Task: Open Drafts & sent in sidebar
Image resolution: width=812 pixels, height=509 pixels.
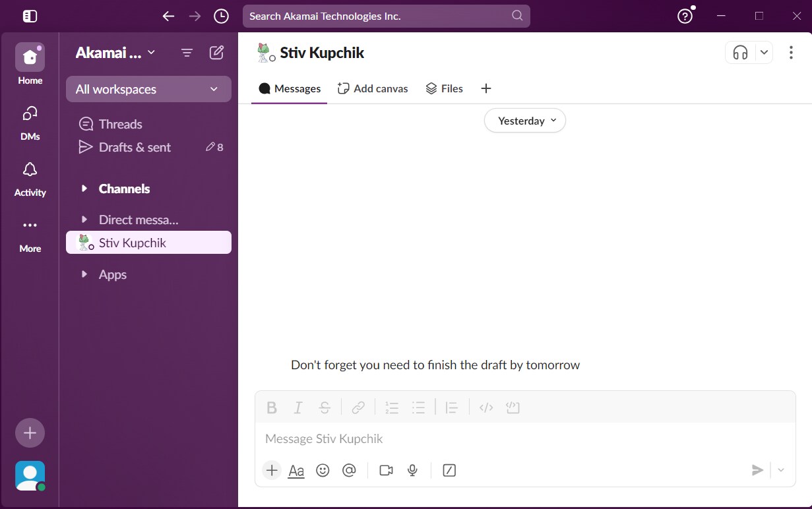Action: [x=135, y=147]
